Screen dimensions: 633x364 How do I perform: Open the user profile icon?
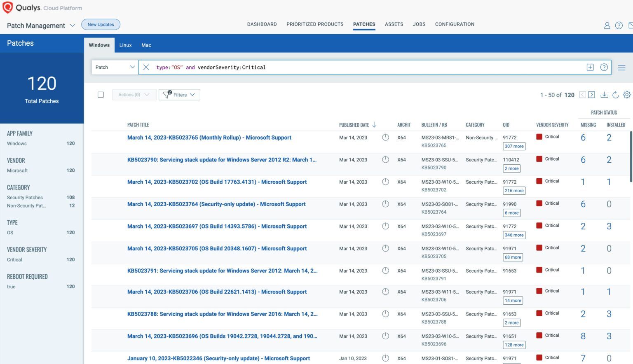point(607,25)
